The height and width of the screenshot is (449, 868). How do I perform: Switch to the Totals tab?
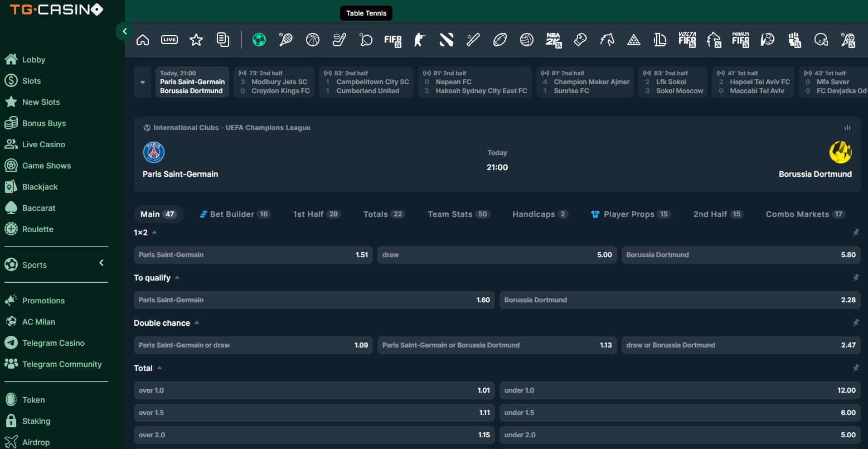(x=384, y=214)
